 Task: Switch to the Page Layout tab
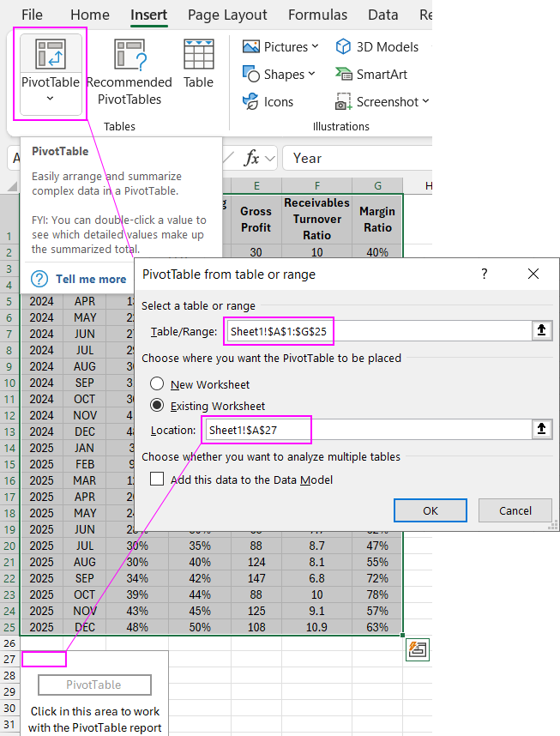pos(227,15)
